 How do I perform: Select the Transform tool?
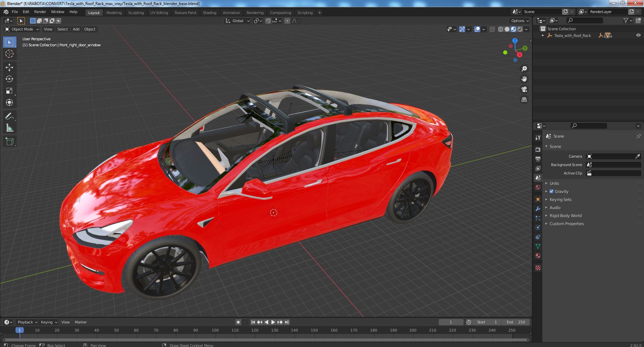pos(9,103)
